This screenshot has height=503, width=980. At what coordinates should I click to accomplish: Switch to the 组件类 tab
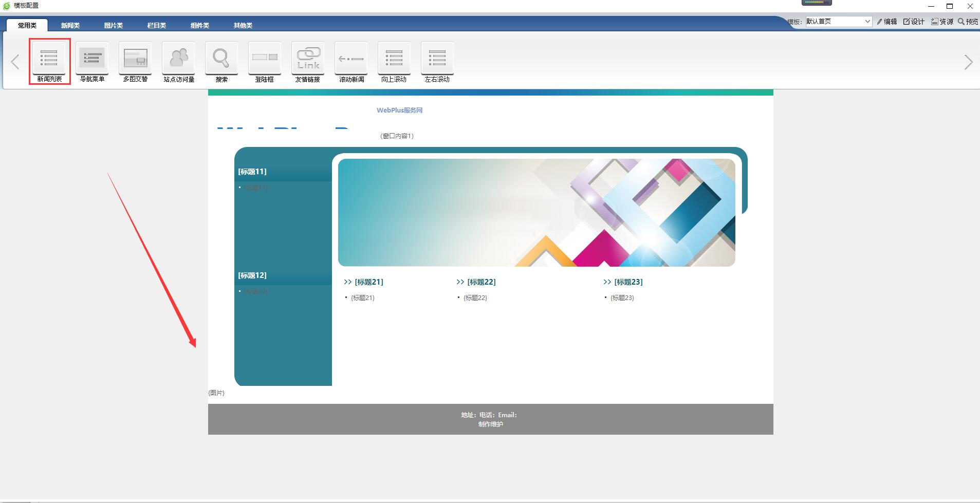click(200, 26)
